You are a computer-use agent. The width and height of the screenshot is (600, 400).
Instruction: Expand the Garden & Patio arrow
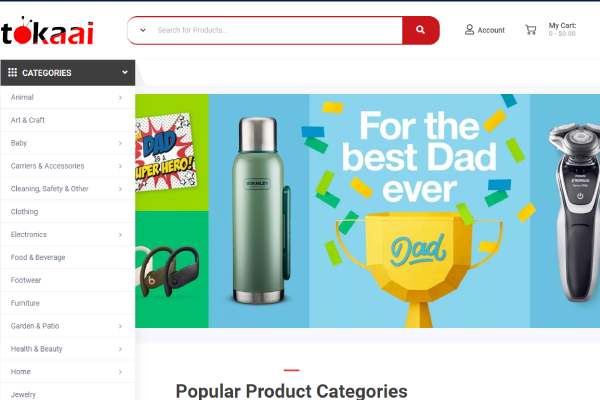point(120,326)
